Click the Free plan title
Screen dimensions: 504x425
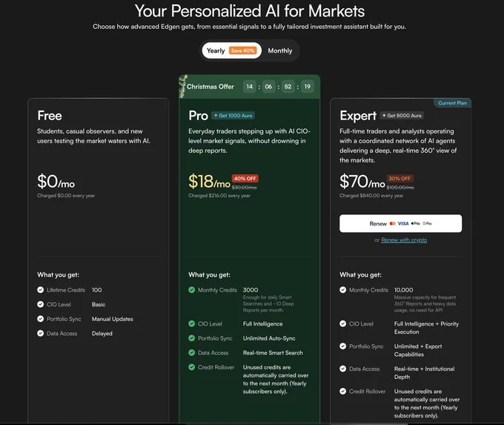point(50,116)
